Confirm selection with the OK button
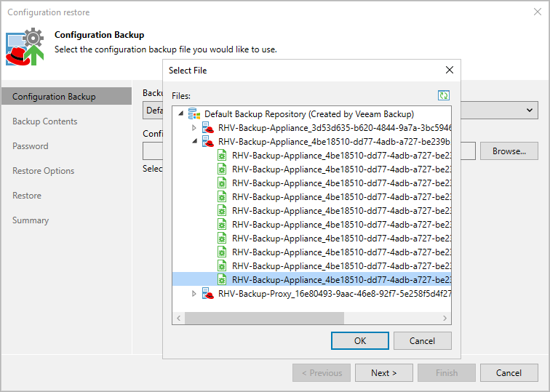This screenshot has width=550, height=392. point(360,341)
